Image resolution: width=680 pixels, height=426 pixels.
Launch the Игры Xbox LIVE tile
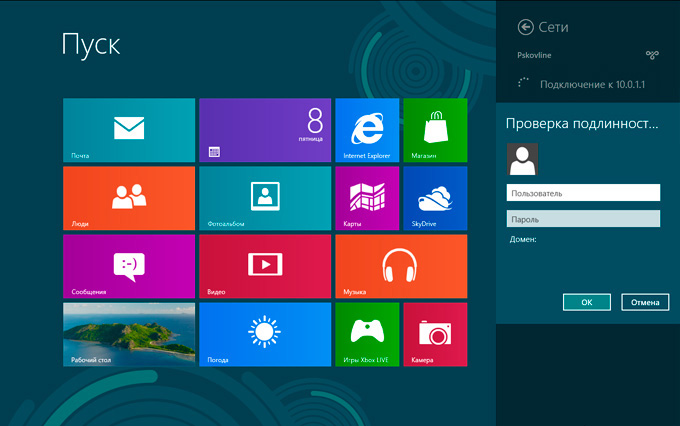367,334
